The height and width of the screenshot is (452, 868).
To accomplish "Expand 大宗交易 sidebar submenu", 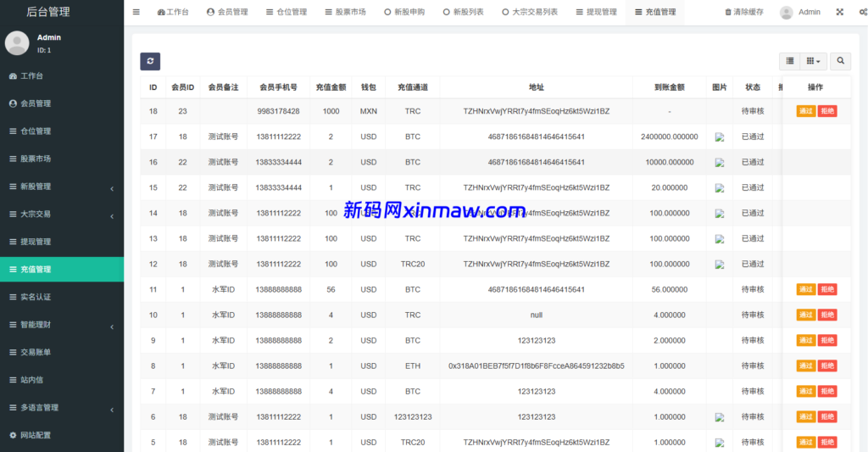I will pos(62,215).
